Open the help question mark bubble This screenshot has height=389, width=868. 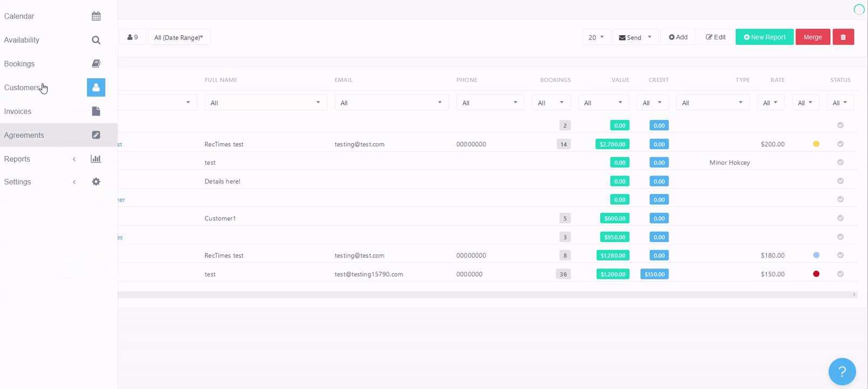[842, 371]
